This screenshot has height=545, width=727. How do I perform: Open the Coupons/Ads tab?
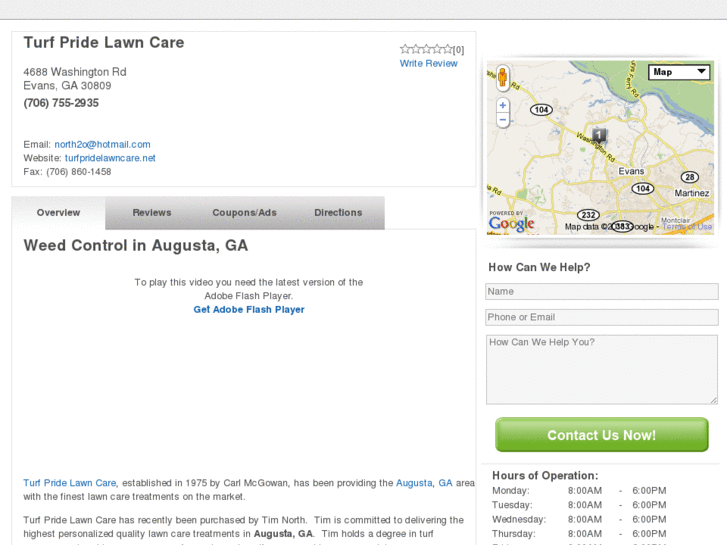point(244,212)
